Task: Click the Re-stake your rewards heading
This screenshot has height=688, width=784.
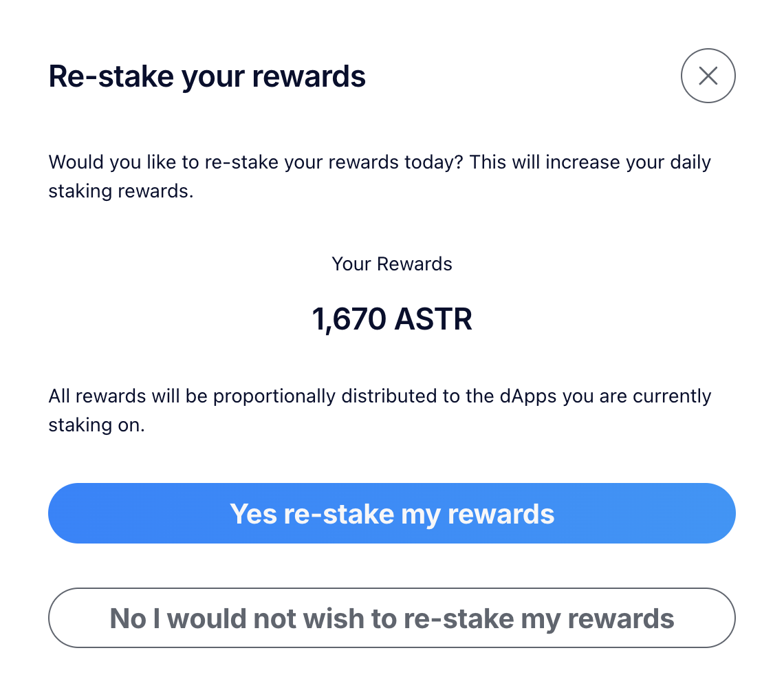Action: pos(207,76)
